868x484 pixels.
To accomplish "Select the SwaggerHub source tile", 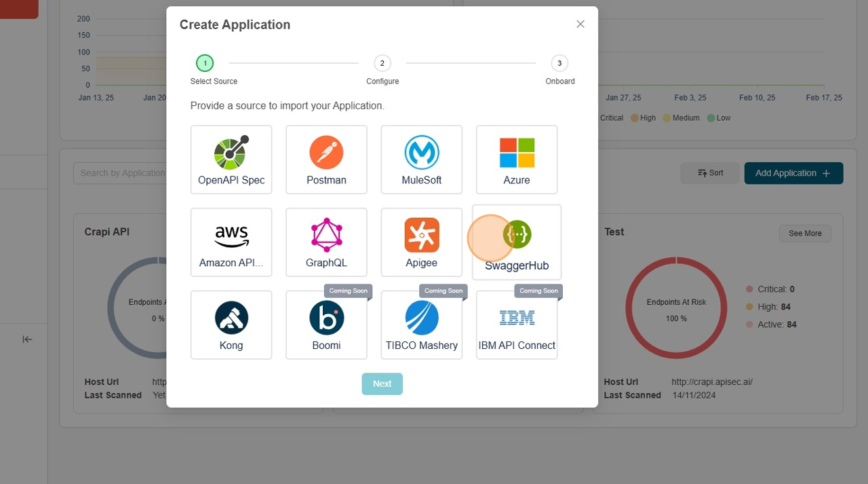I will pyautogui.click(x=517, y=242).
